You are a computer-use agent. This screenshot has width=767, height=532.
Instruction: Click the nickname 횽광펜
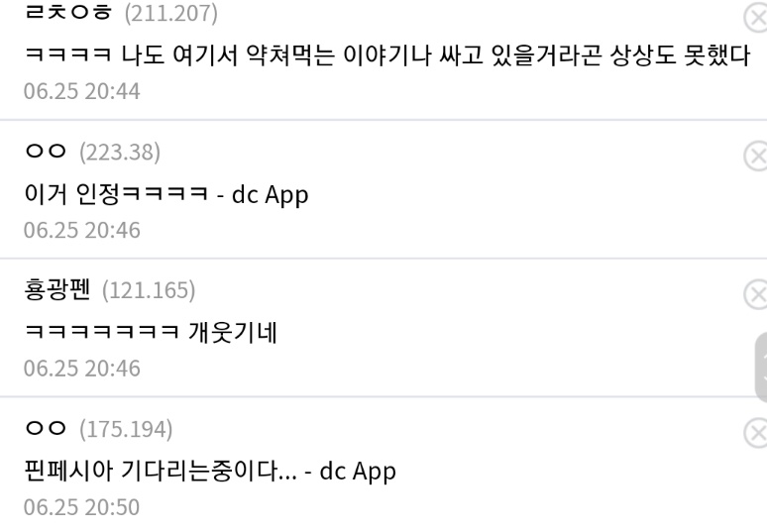[57, 289]
